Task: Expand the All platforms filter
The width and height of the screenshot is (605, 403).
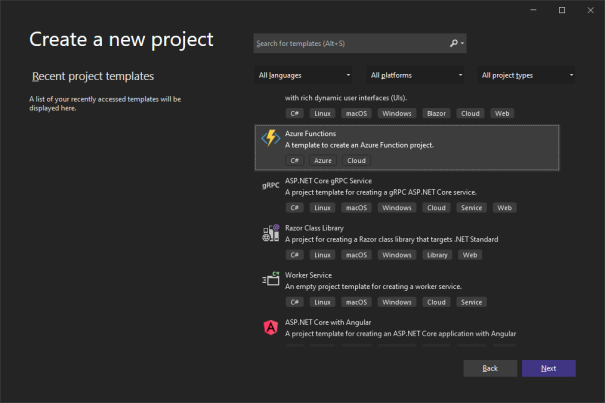Action: (x=416, y=75)
